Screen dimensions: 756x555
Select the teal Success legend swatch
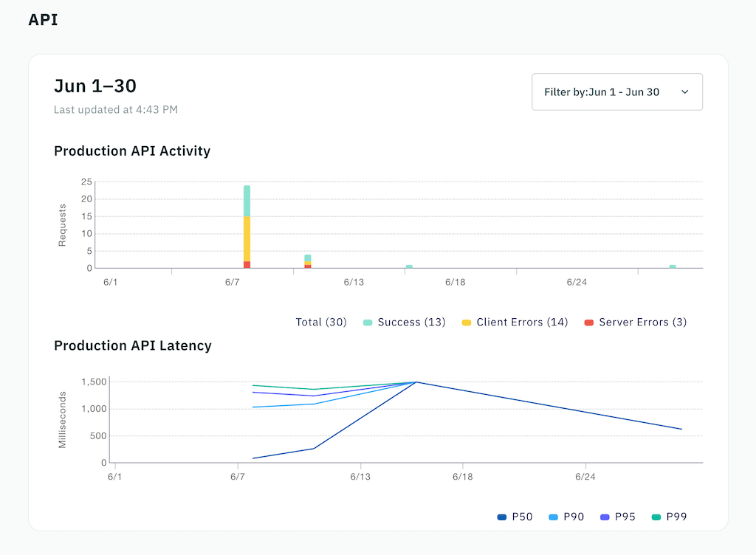click(x=367, y=322)
